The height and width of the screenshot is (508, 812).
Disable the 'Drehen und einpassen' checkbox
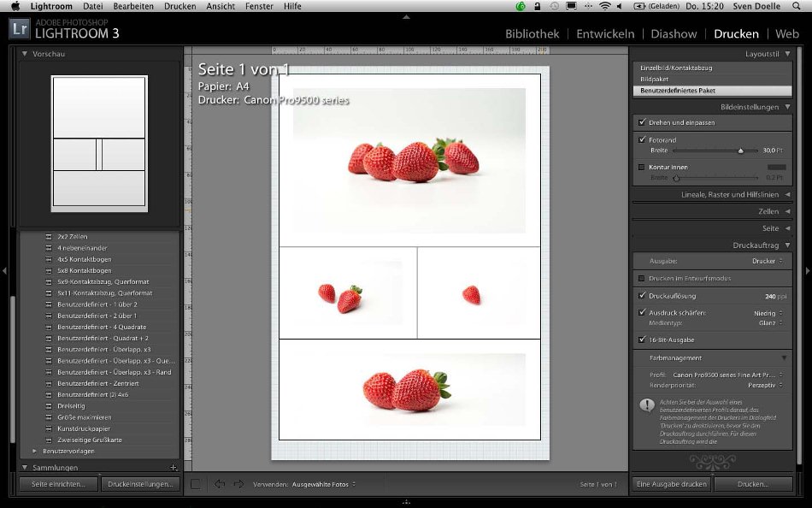[x=642, y=123]
